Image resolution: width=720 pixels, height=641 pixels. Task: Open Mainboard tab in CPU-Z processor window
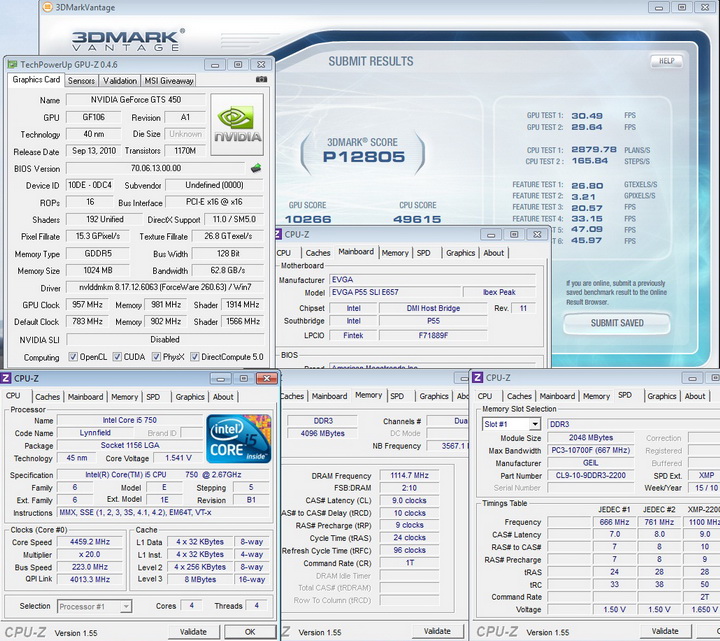tap(85, 397)
